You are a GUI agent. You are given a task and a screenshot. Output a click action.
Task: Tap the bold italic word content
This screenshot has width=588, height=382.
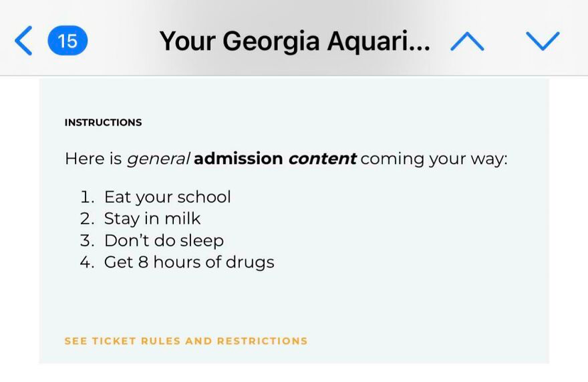[x=323, y=159]
